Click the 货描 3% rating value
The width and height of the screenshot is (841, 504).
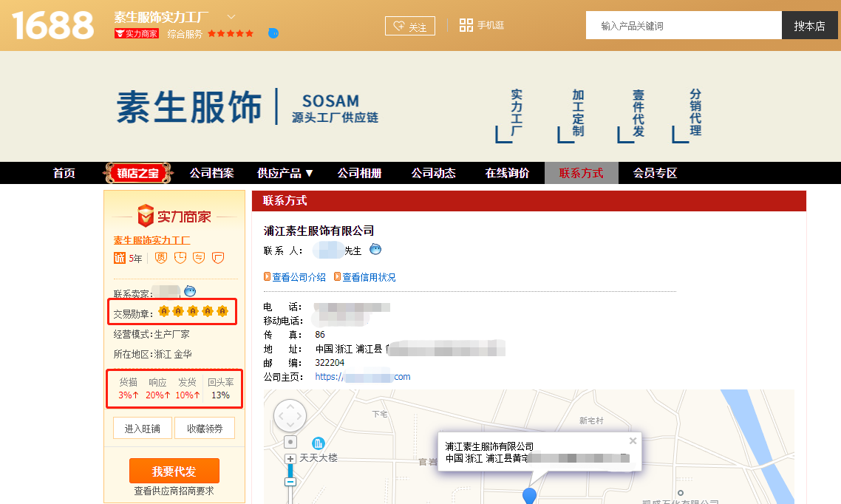coord(128,395)
